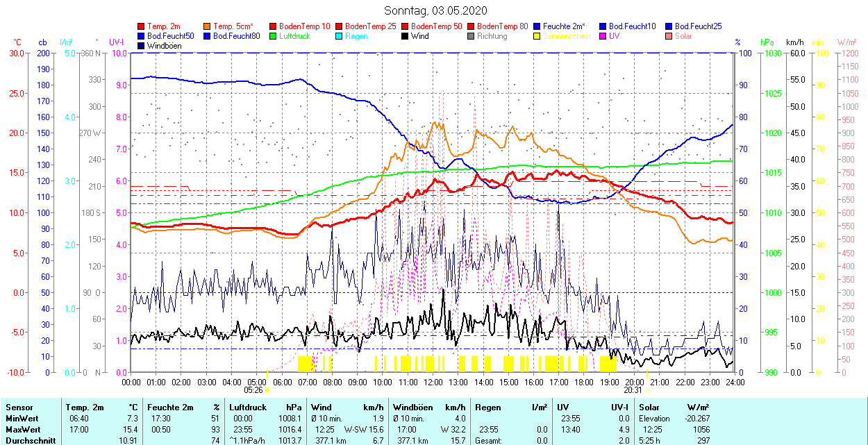The width and height of the screenshot is (868, 445).
Task: Click the km/h axis unit label above the chart
Action: (x=795, y=42)
